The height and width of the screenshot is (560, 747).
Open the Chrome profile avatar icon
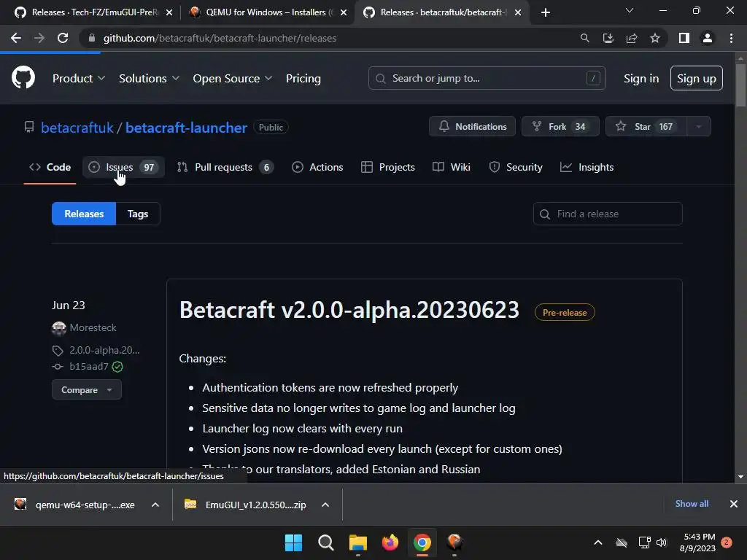[708, 38]
